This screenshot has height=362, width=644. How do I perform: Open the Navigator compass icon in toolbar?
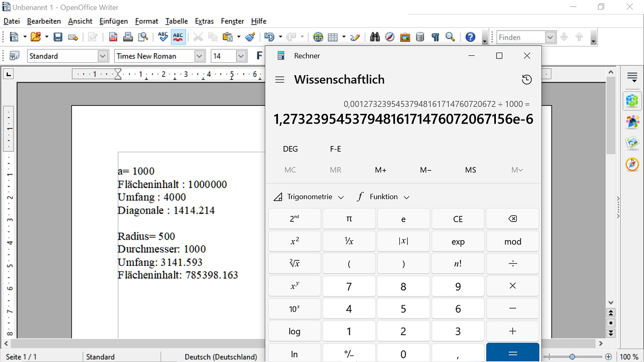click(x=390, y=37)
